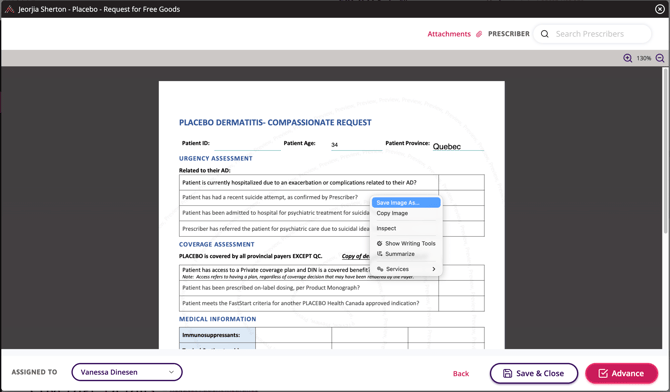
Task: Close the Request for Free Goods dialog
Action: (660, 9)
